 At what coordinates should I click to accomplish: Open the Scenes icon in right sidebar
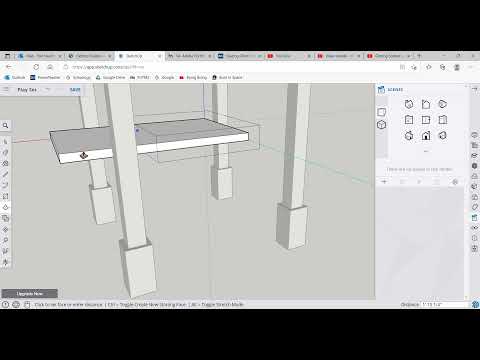474,217
